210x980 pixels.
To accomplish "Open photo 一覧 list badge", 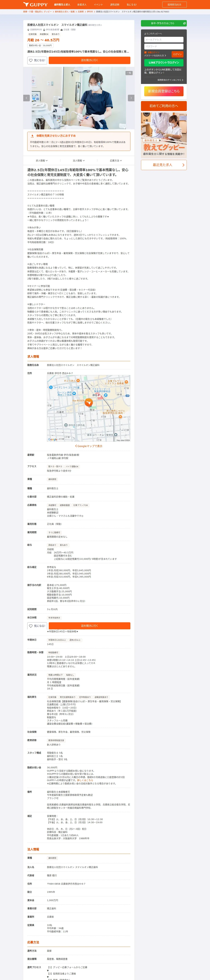I will coord(129,73).
